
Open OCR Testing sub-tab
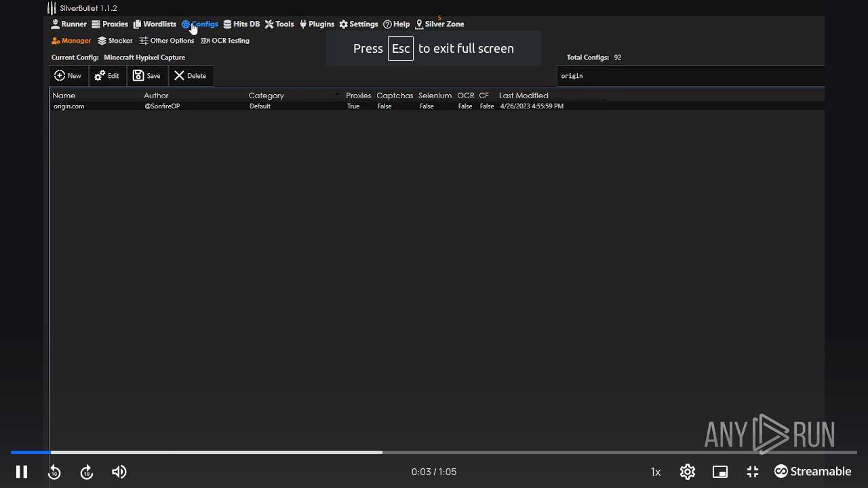point(225,41)
